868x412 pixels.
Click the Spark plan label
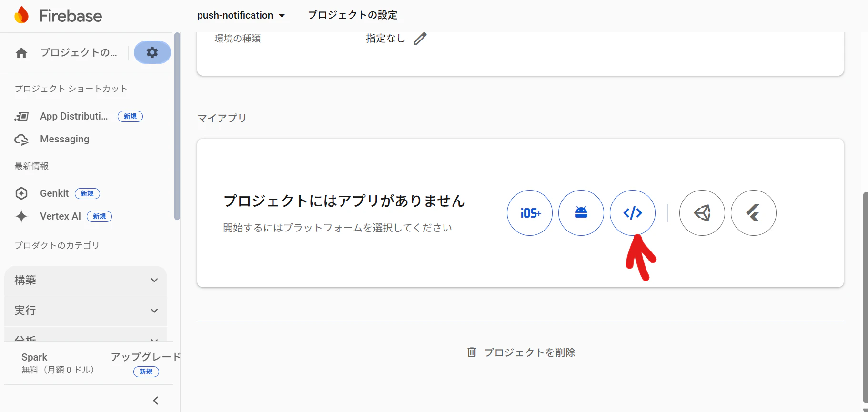pyautogui.click(x=34, y=357)
